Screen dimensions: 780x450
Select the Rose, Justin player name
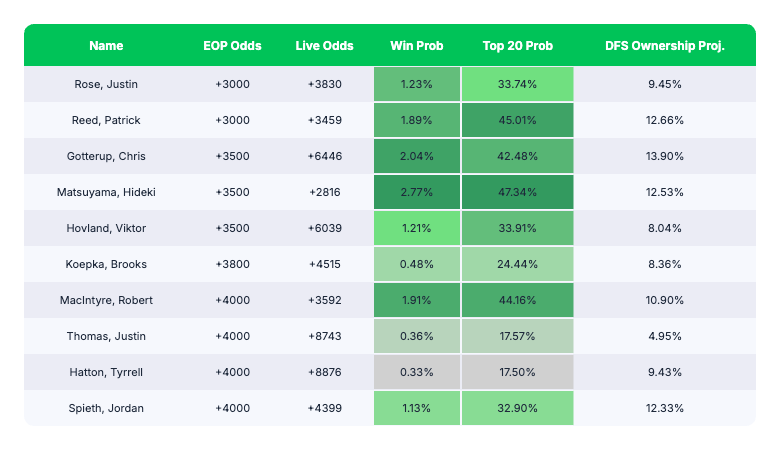(105, 84)
